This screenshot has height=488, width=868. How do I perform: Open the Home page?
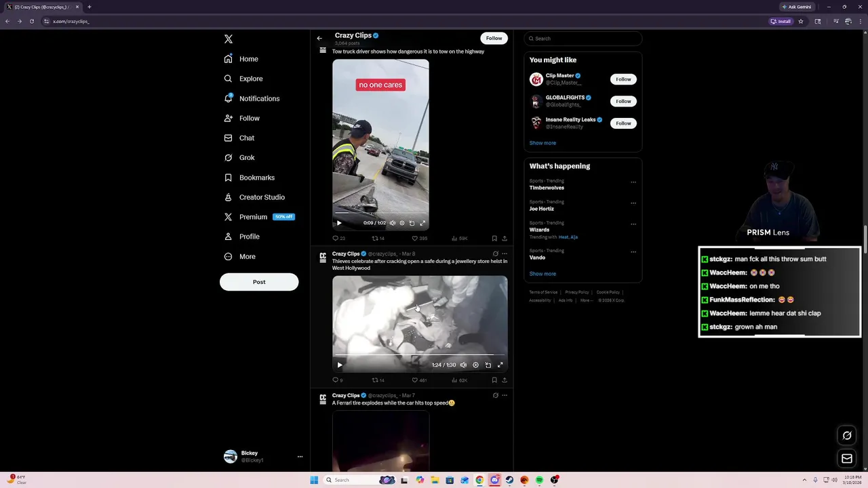[241, 59]
